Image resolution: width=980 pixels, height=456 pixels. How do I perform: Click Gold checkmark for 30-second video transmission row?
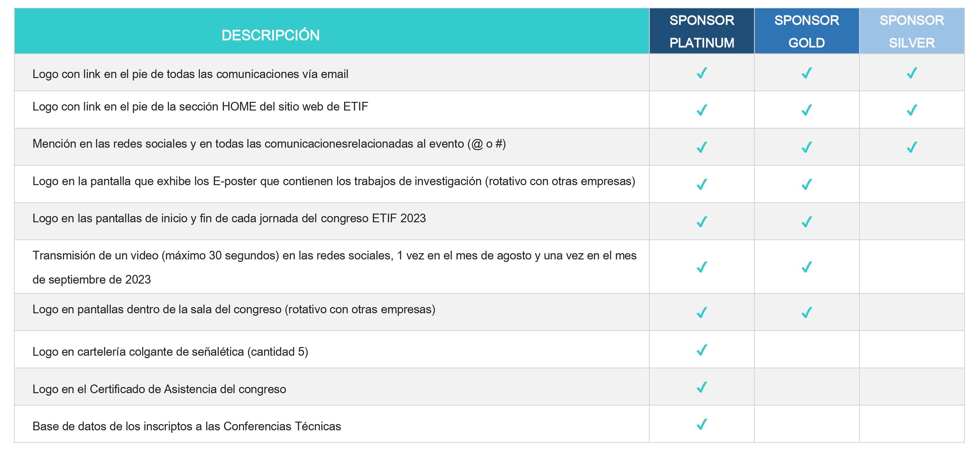pyautogui.click(x=806, y=267)
